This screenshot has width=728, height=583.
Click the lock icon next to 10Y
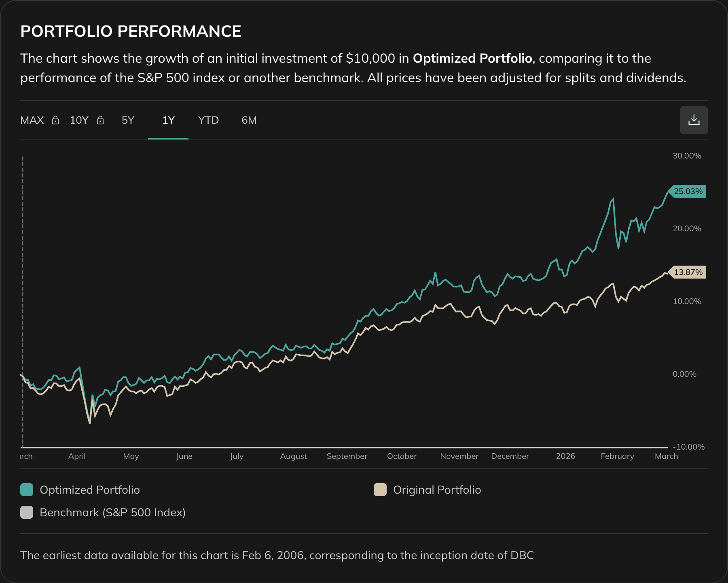100,120
